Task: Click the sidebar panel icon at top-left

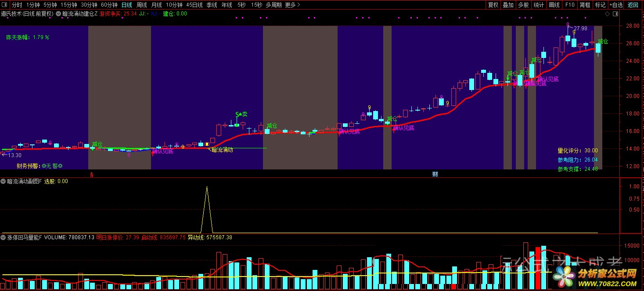Action: pyautogui.click(x=4, y=5)
